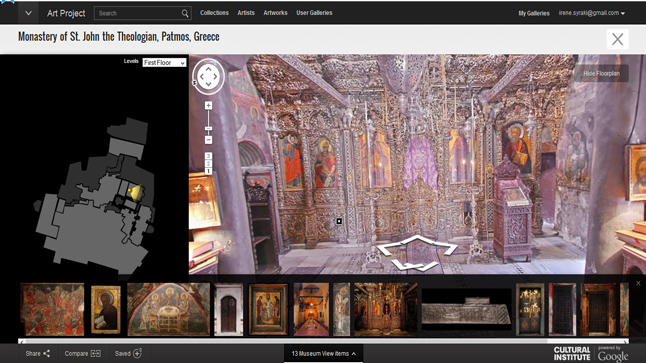Focus the Search input field
The height and width of the screenshot is (363, 646).
pyautogui.click(x=138, y=13)
